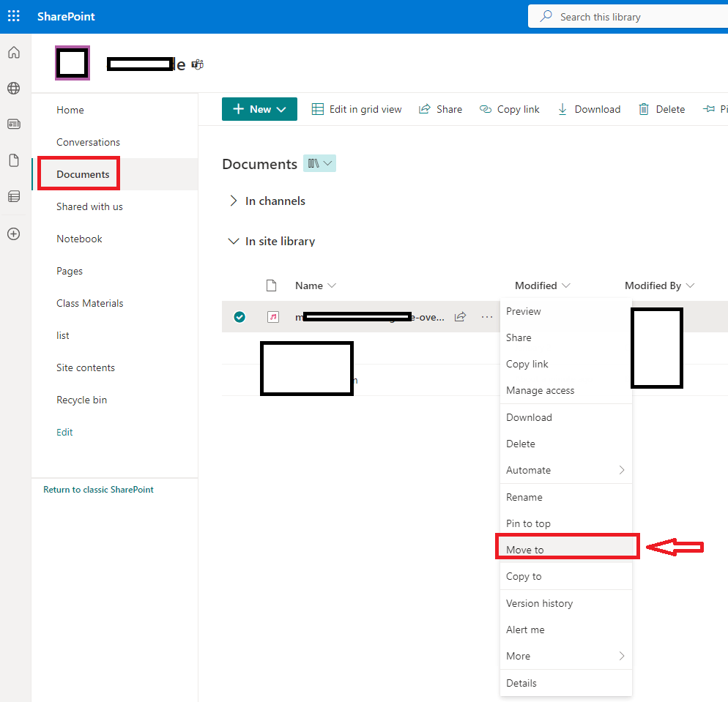Viewport: 728px width, 702px height.
Task: Click the Home icon in left app bar
Action: [14, 53]
